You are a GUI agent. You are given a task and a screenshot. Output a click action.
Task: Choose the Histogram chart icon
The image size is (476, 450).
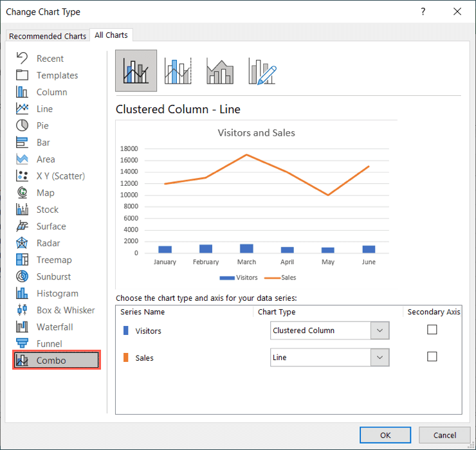[x=22, y=293]
